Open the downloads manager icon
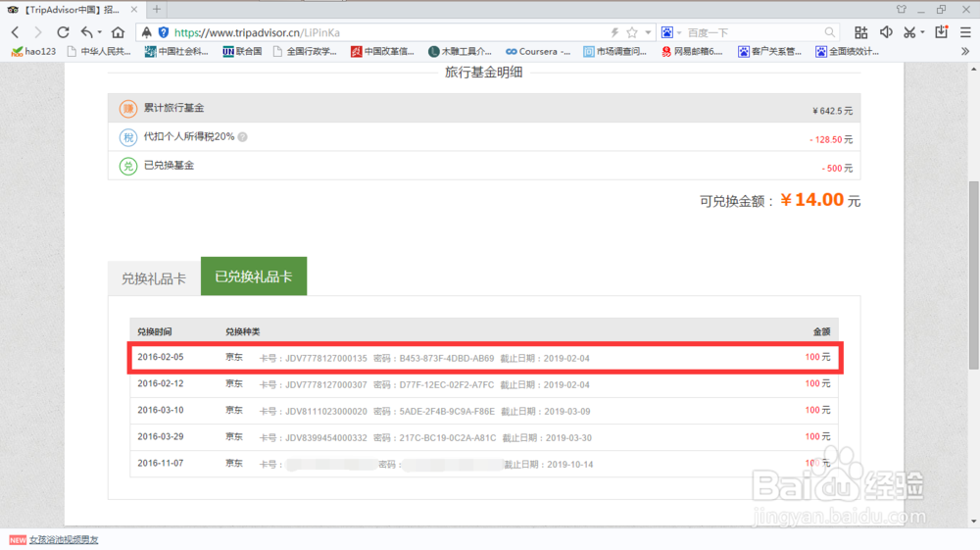The height and width of the screenshot is (550, 980). [941, 32]
